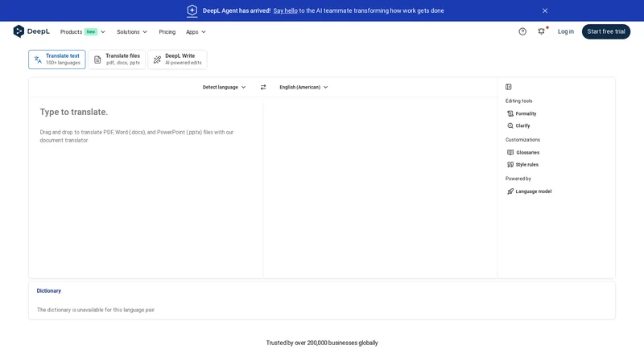Viewport: 644px width, 362px height.
Task: Click the Powered by section label
Action: [518, 179]
